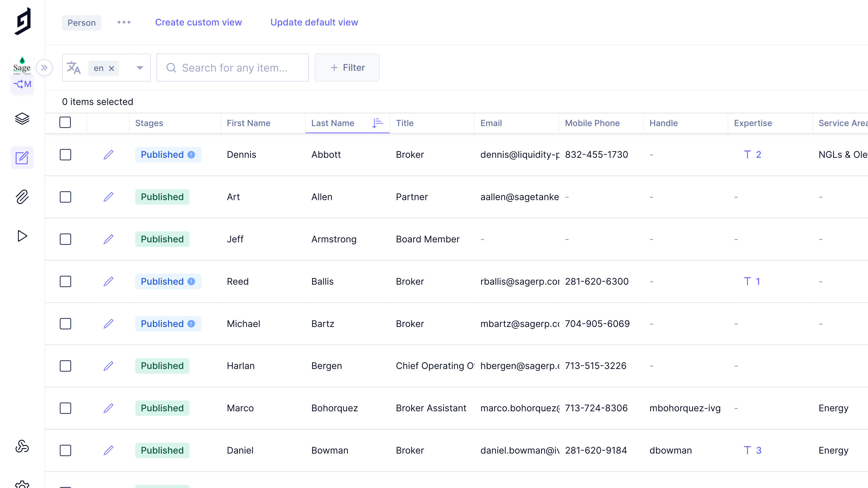Toggle the select-all checkbox in header

(65, 122)
